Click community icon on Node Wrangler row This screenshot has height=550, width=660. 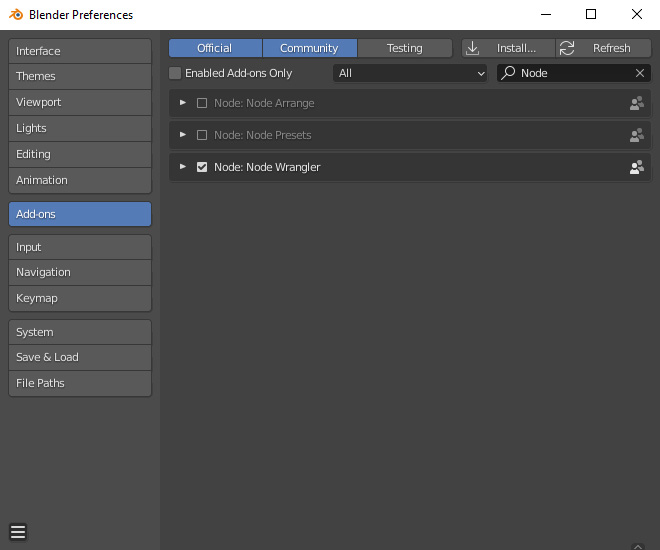pyautogui.click(x=637, y=167)
